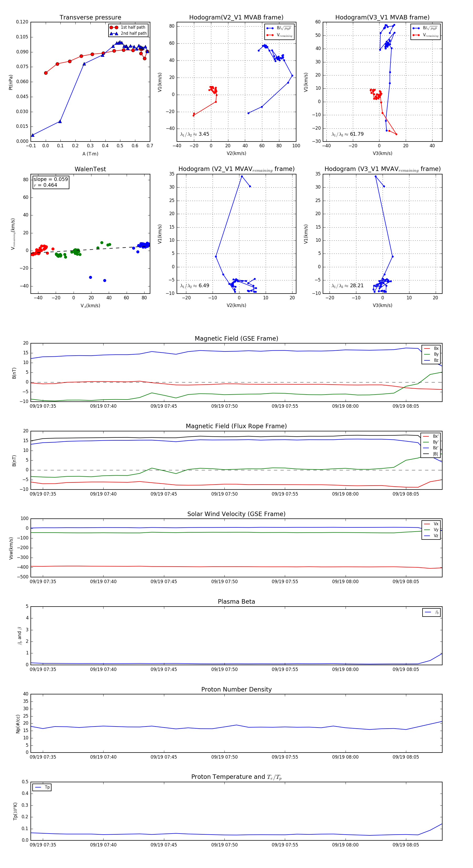Click the 'Tp' legend entry
Image resolution: width=473 pixels, height=868 pixels.
click(x=42, y=788)
